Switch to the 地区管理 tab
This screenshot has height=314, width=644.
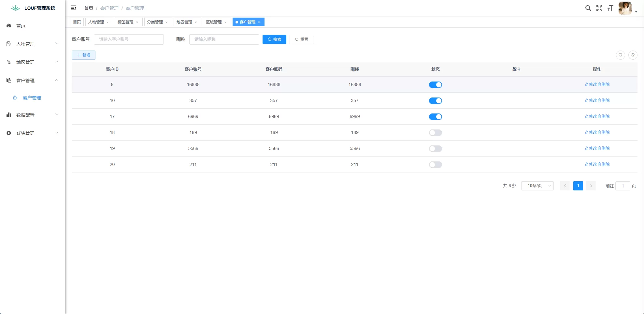tap(184, 22)
